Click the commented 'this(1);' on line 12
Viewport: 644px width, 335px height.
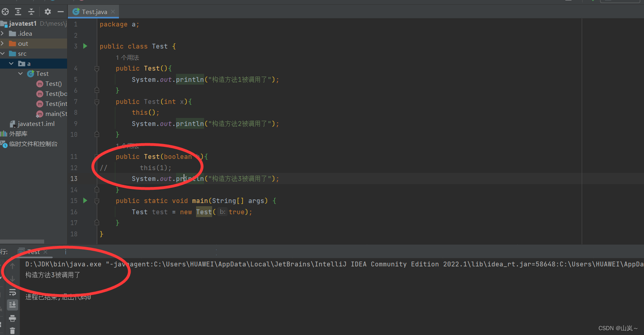click(155, 168)
